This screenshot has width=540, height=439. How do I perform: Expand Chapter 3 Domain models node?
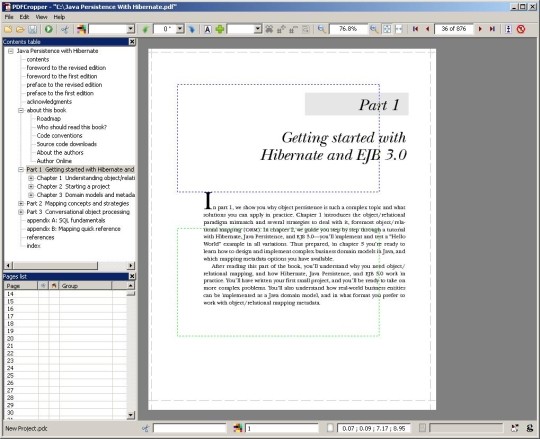(x=31, y=195)
